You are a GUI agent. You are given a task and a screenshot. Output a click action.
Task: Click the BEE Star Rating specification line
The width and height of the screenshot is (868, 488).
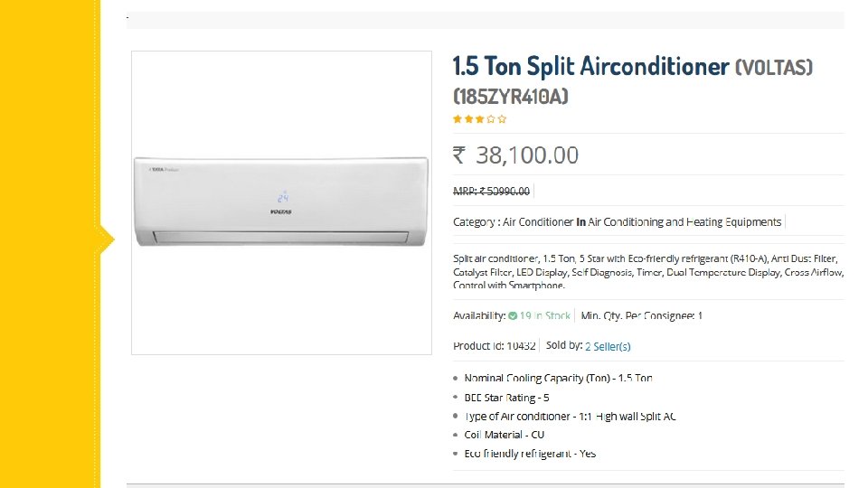coord(506,398)
